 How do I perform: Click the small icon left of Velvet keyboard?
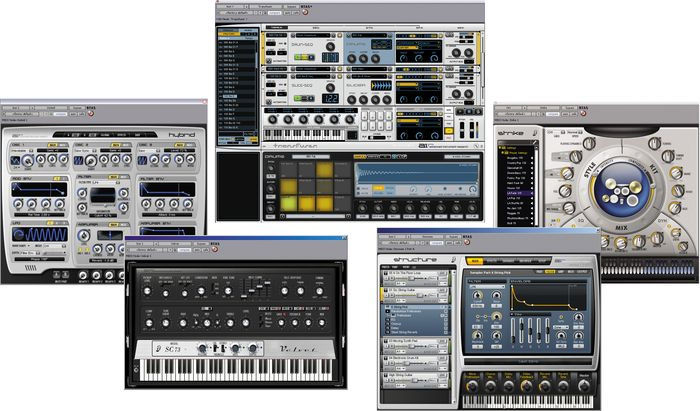click(x=136, y=369)
